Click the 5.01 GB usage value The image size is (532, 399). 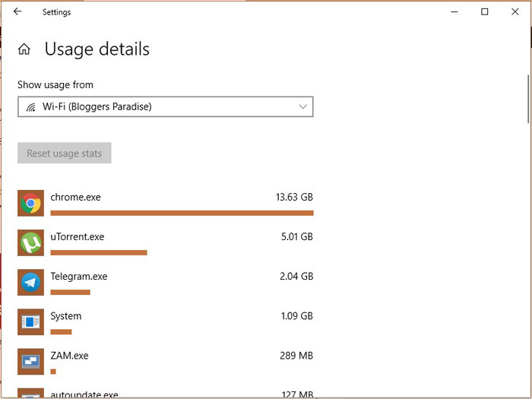pyautogui.click(x=297, y=237)
